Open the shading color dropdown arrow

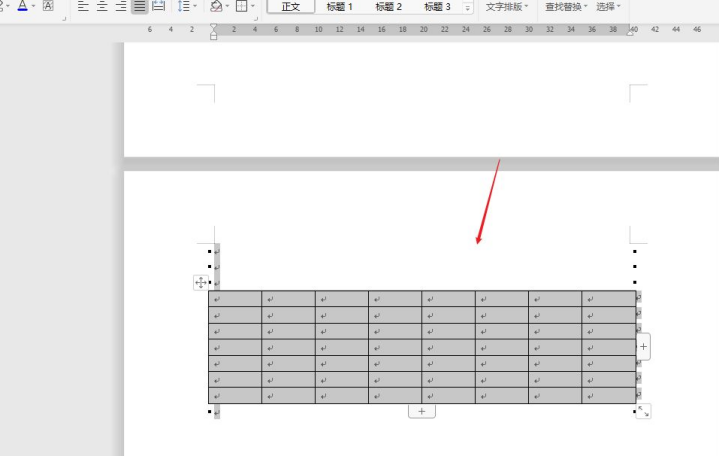click(x=227, y=6)
